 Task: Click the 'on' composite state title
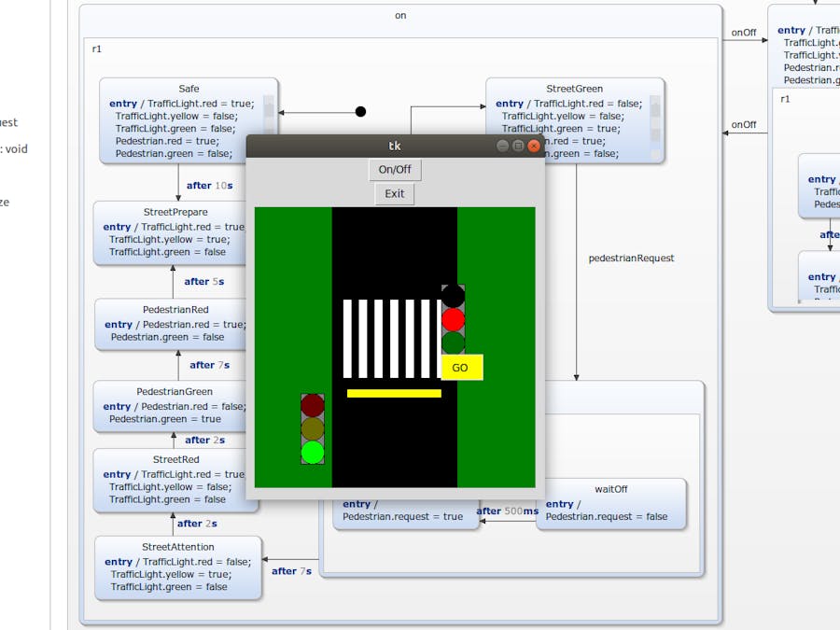tap(400, 16)
